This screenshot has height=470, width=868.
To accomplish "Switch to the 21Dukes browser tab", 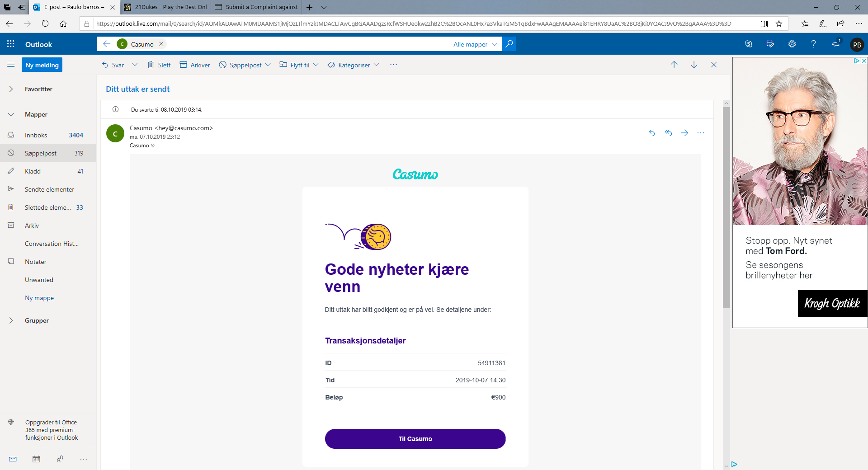I will pos(165,7).
